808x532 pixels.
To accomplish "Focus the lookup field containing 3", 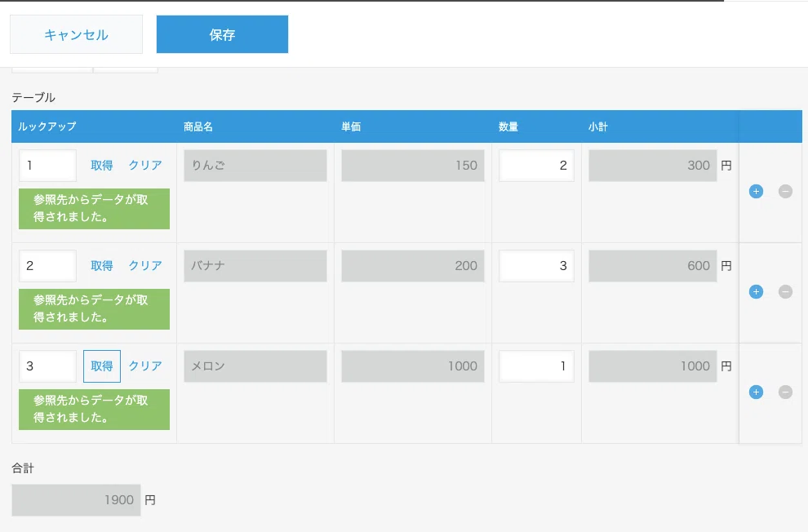I will (x=48, y=366).
